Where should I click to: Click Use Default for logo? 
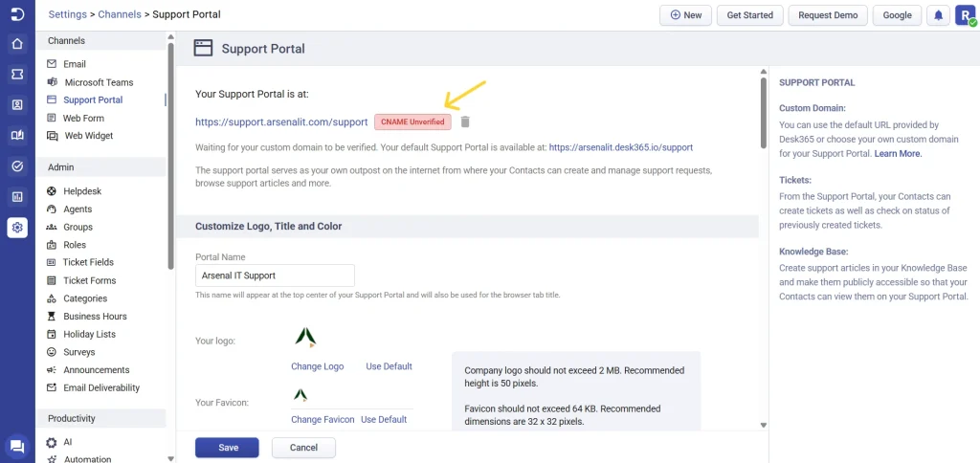pos(389,366)
